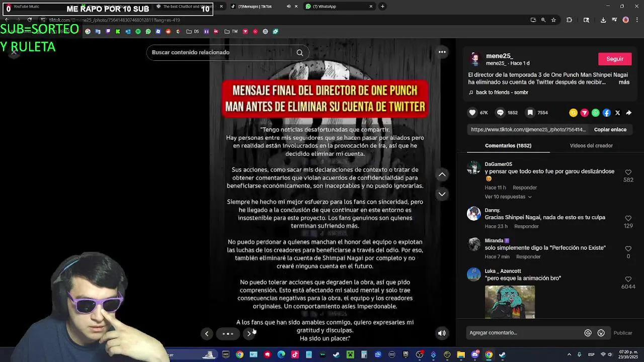Reply to Danny's comment

coord(526,226)
